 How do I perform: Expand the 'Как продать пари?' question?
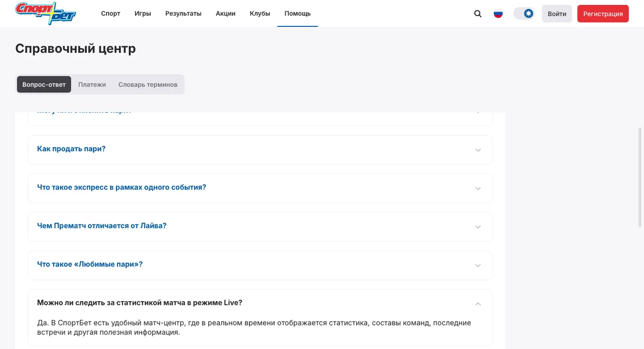coord(260,149)
